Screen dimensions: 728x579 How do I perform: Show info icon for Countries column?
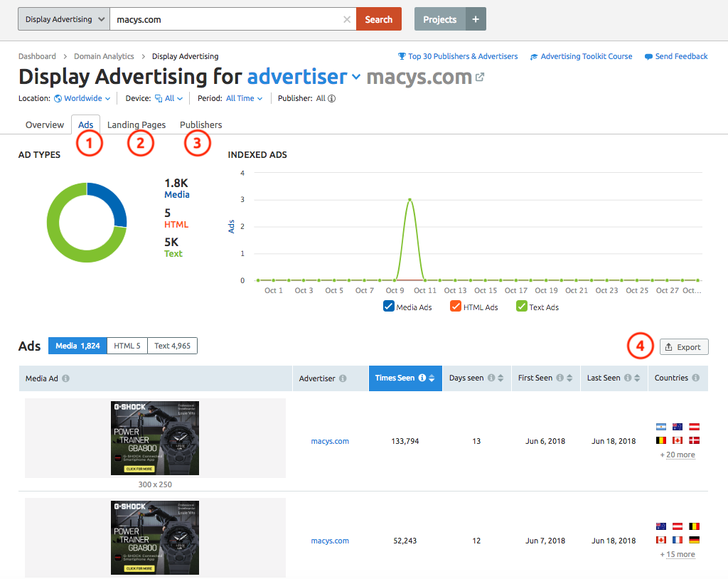(695, 378)
